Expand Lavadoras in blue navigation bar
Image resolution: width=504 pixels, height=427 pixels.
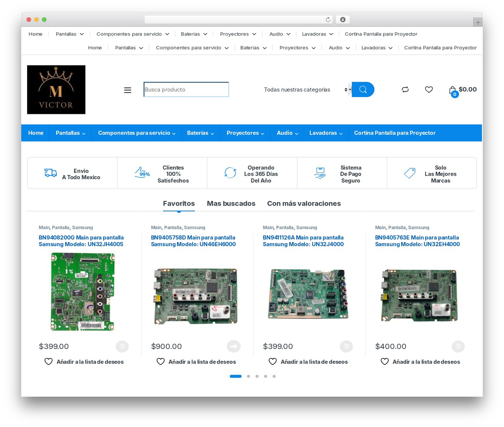326,133
